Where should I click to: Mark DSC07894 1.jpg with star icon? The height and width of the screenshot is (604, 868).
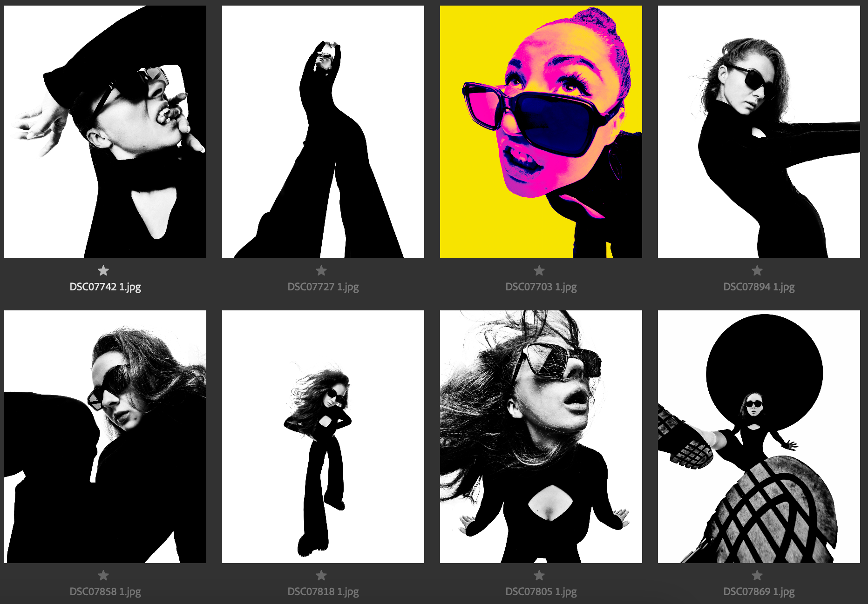pyautogui.click(x=757, y=270)
